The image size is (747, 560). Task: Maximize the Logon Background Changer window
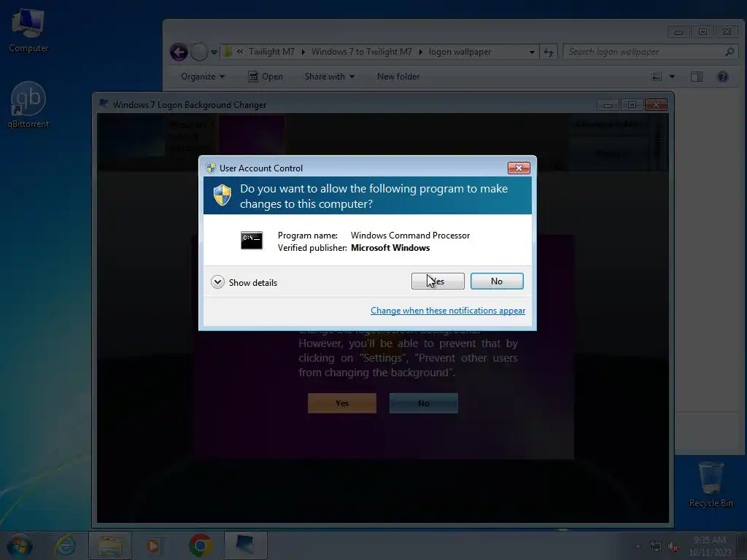tap(632, 105)
